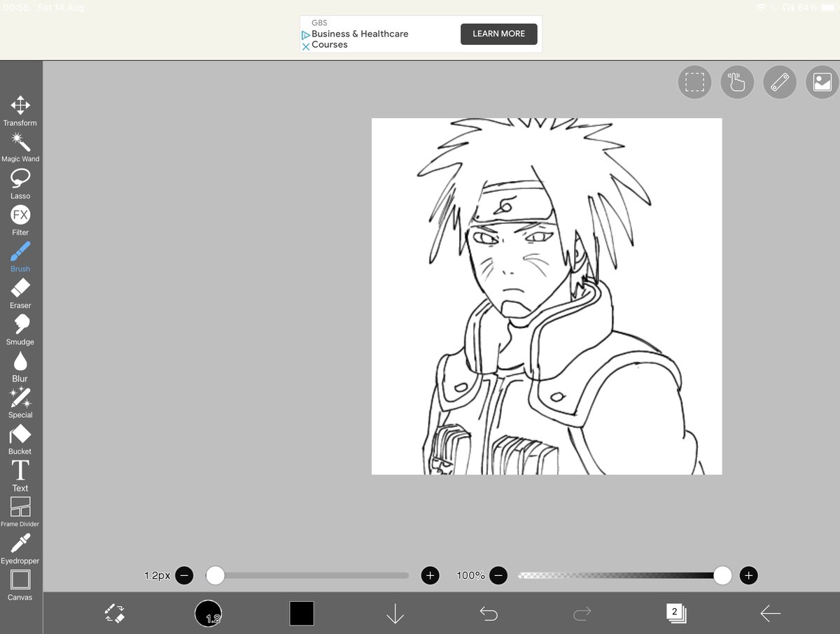Viewport: 840px width, 634px height.
Task: Tap LEARN MORE on the GBS ad
Action: [498, 34]
